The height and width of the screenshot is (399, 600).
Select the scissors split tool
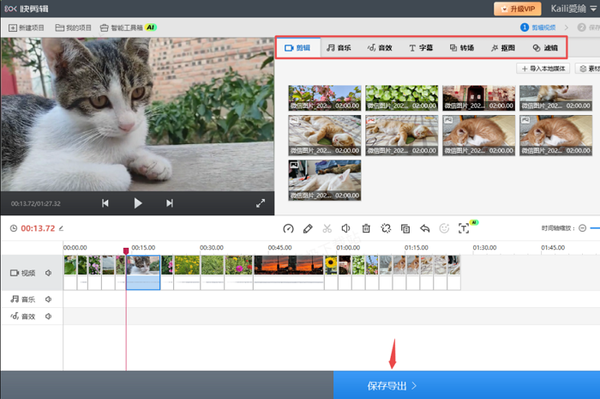click(327, 228)
